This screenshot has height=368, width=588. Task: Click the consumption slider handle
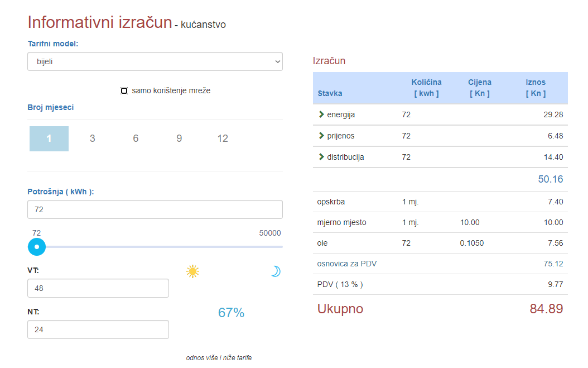tap(37, 246)
